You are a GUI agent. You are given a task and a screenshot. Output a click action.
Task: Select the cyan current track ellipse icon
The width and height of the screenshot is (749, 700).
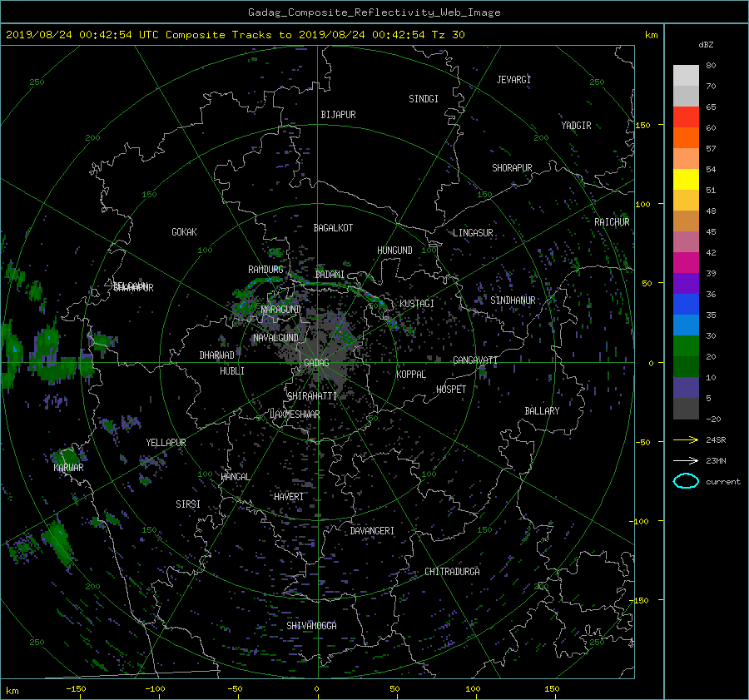click(686, 481)
